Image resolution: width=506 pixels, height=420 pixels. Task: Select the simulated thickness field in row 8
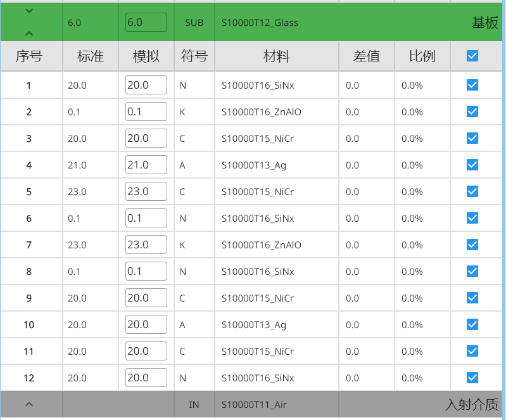click(x=146, y=271)
